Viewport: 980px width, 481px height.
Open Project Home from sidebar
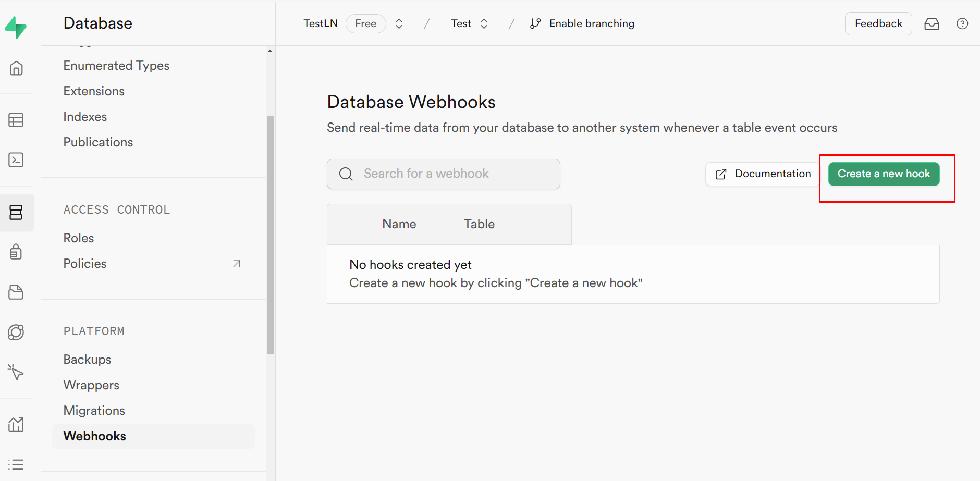(16, 68)
